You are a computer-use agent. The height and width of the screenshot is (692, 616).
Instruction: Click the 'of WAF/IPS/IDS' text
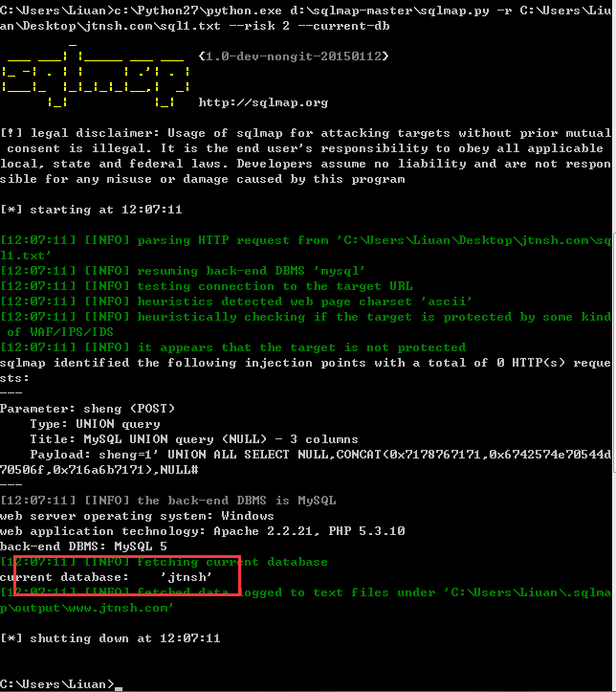[60, 332]
